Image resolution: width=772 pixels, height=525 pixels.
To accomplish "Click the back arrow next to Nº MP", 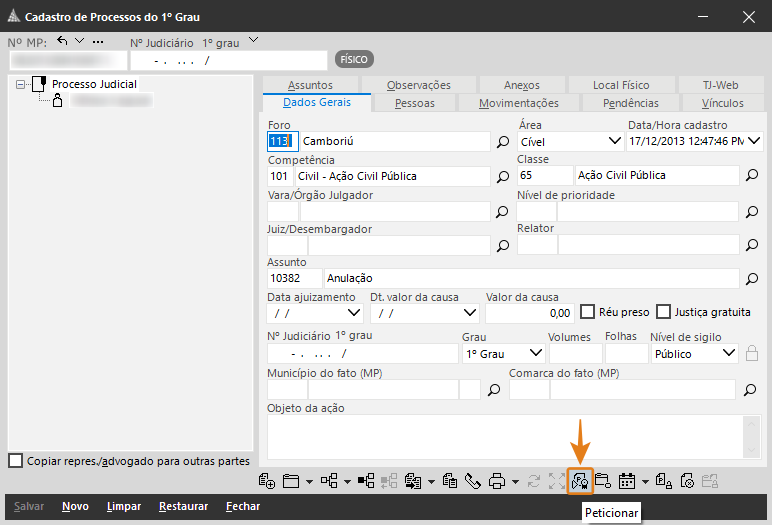I will point(63,41).
